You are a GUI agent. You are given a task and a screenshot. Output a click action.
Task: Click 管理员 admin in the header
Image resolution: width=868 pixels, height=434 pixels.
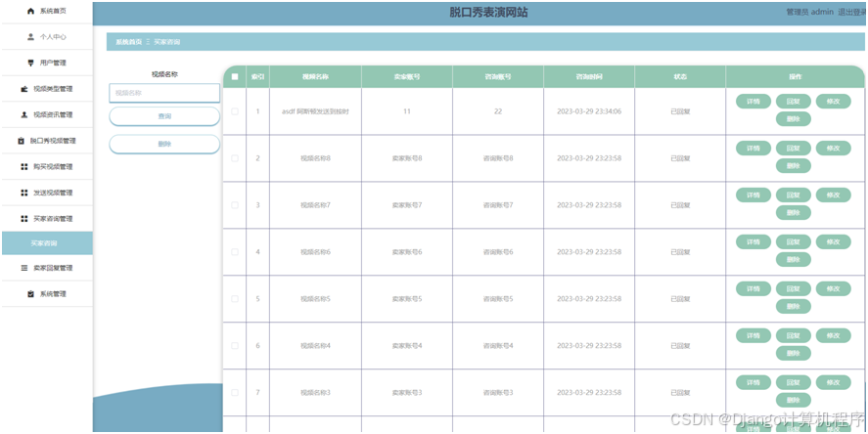click(810, 12)
